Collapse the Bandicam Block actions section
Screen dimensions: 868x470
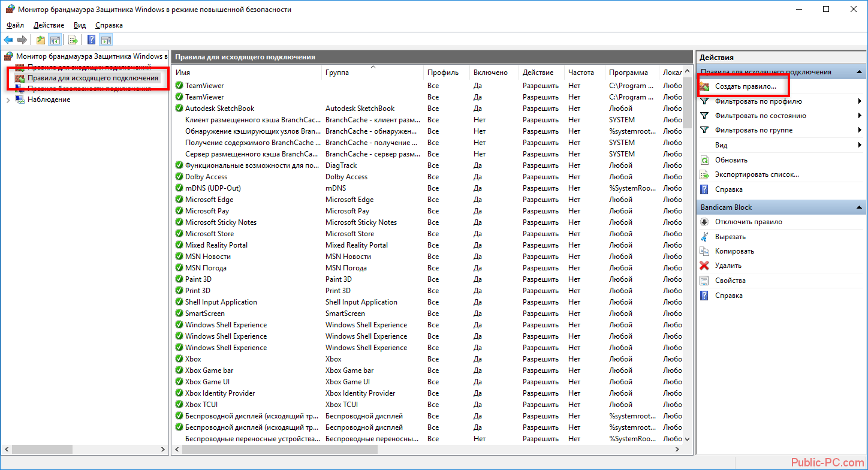[x=860, y=207]
